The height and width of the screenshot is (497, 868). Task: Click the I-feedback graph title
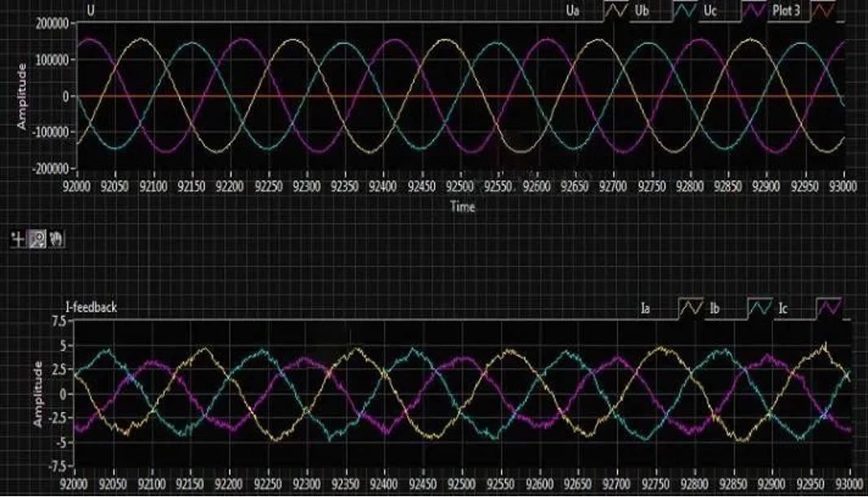pos(91,307)
